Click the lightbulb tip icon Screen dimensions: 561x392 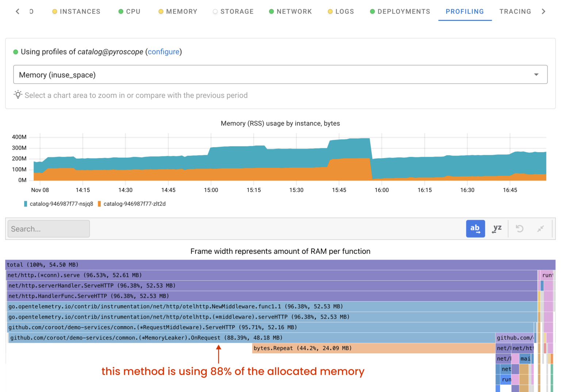[x=18, y=95]
